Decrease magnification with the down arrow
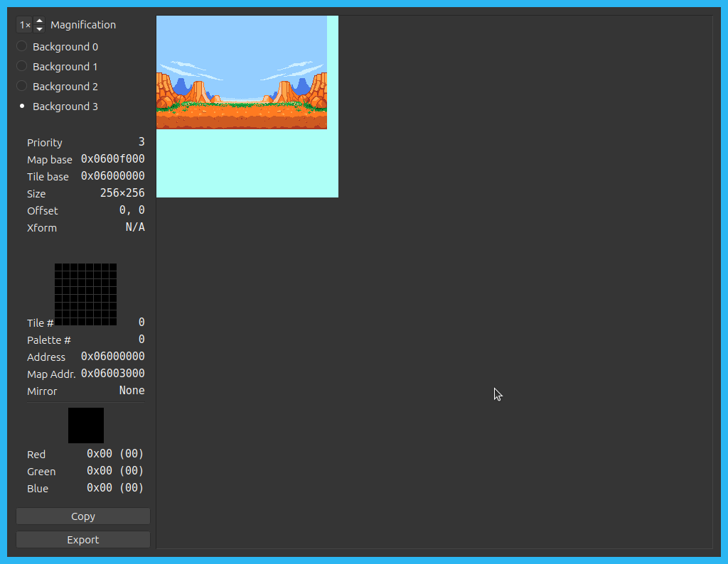This screenshot has height=564, width=728. point(39,29)
